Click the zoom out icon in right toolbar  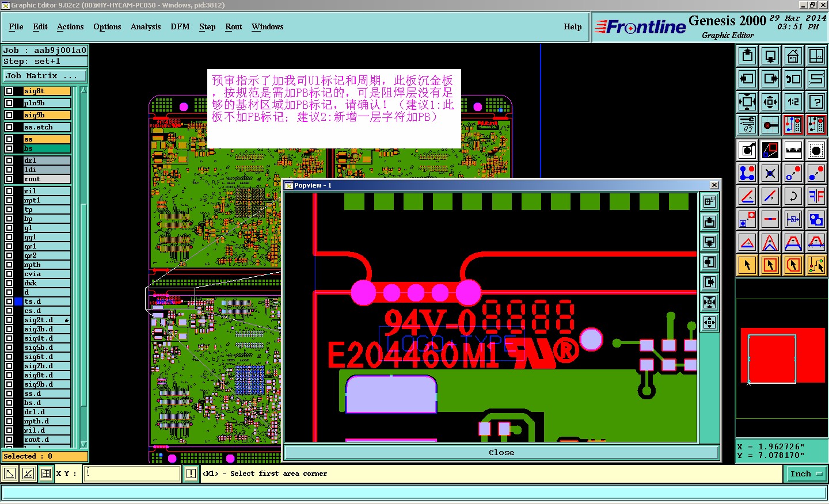pos(770,102)
